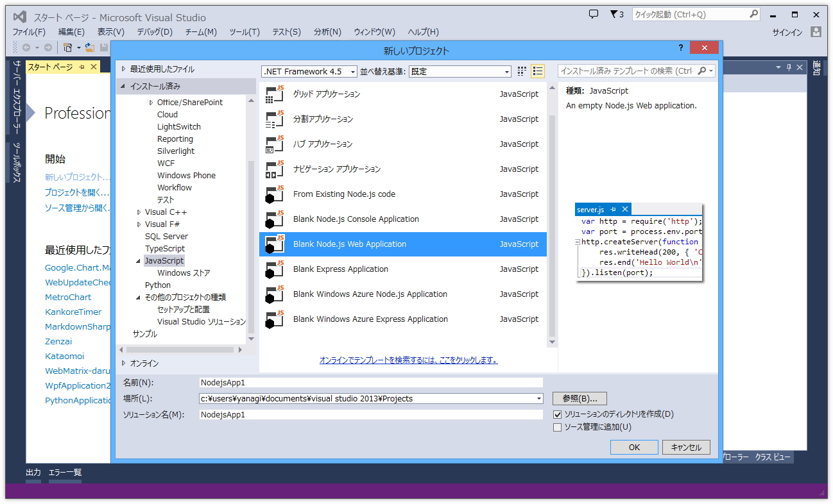The width and height of the screenshot is (833, 504).
Task: Click the サインイン sign-in link
Action: click(787, 32)
